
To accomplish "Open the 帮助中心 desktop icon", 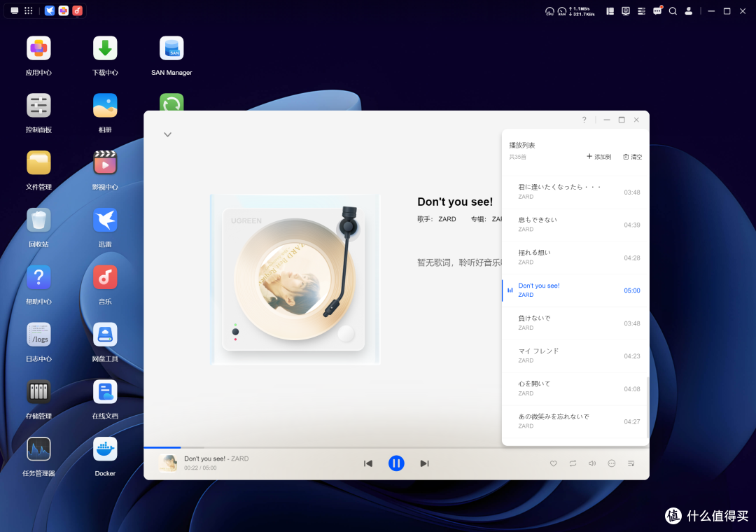I will pos(38,277).
